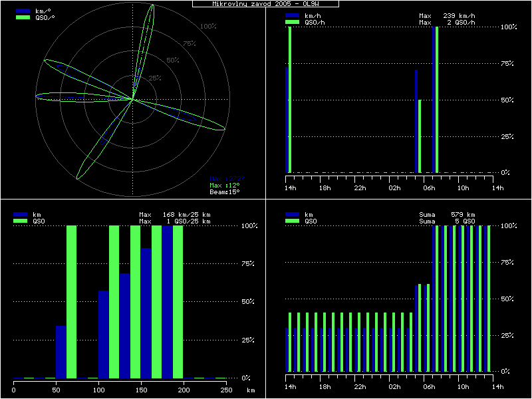Click the 'Max 239 km/h' value
532x399 pixels.
point(447,15)
